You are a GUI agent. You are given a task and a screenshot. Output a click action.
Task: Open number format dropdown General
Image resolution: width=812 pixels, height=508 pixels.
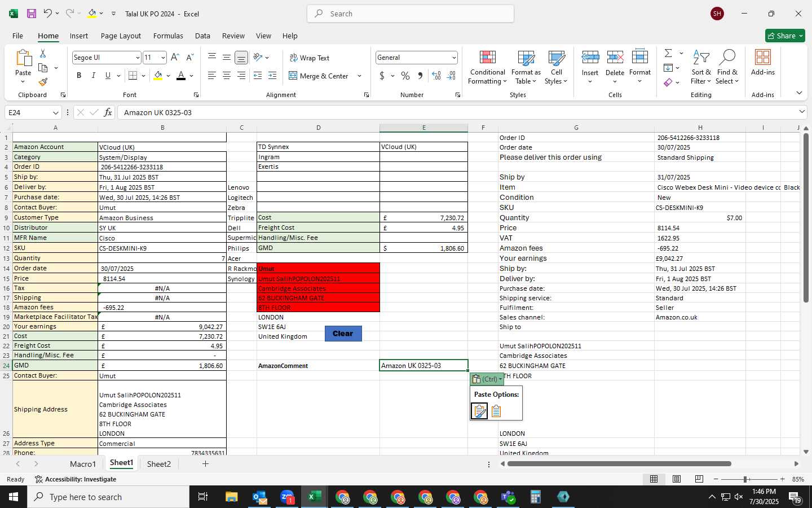pos(454,58)
